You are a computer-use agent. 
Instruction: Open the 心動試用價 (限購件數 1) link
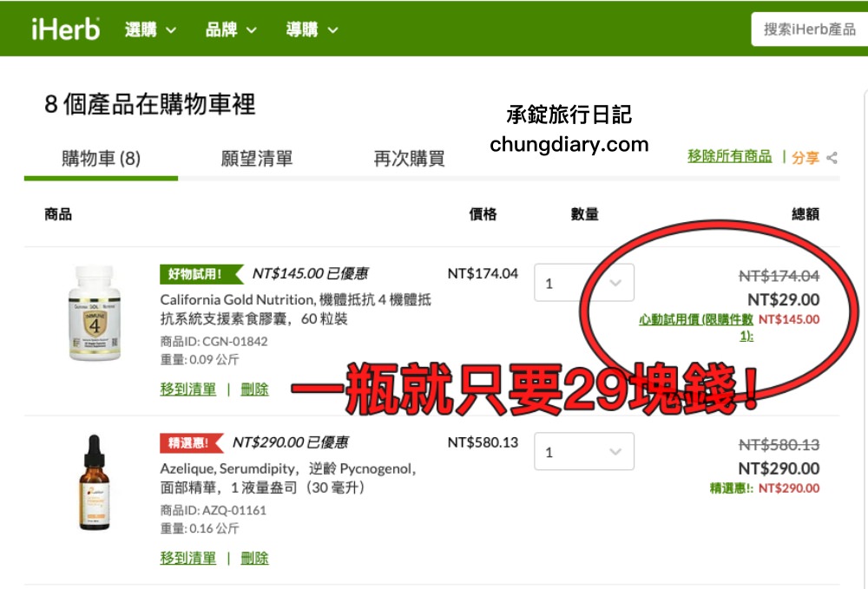point(696,327)
